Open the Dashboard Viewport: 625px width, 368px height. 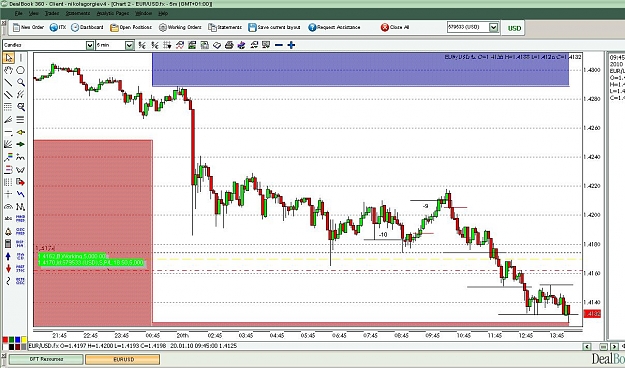pyautogui.click(x=87, y=27)
